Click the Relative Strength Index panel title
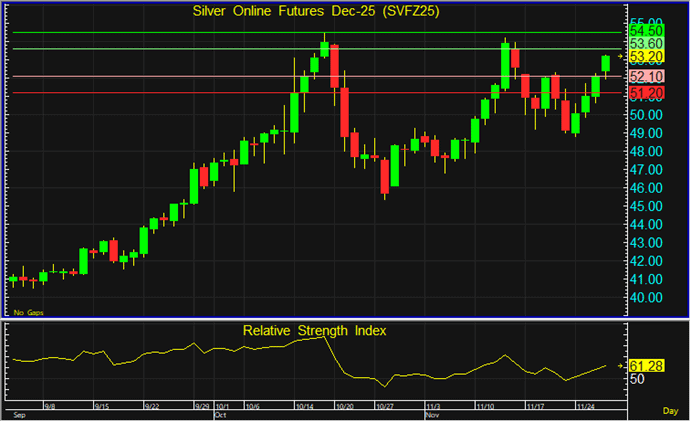The height and width of the screenshot is (422, 691). (x=315, y=330)
